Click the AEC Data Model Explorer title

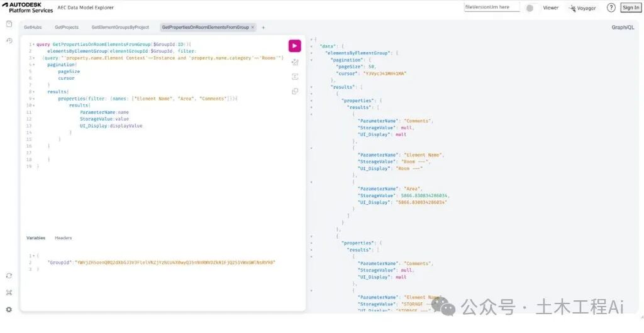coord(86,8)
